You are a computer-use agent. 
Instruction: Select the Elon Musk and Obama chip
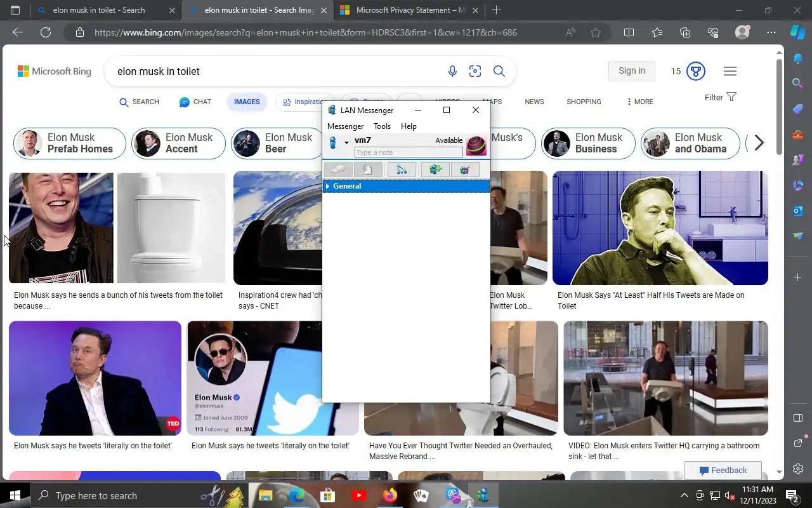[690, 143]
